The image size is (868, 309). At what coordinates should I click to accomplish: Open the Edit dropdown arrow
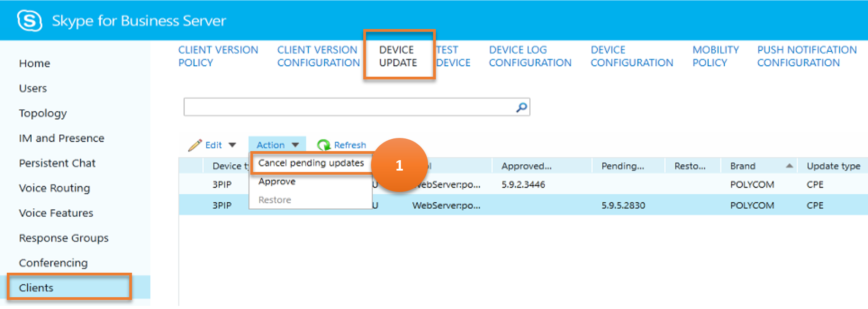(x=232, y=145)
